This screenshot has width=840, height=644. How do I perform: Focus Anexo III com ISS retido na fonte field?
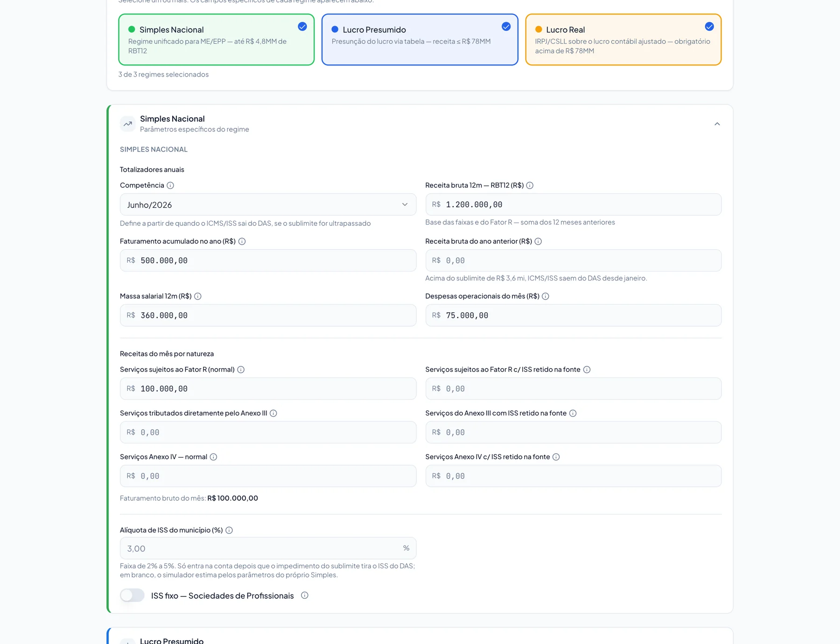(573, 433)
